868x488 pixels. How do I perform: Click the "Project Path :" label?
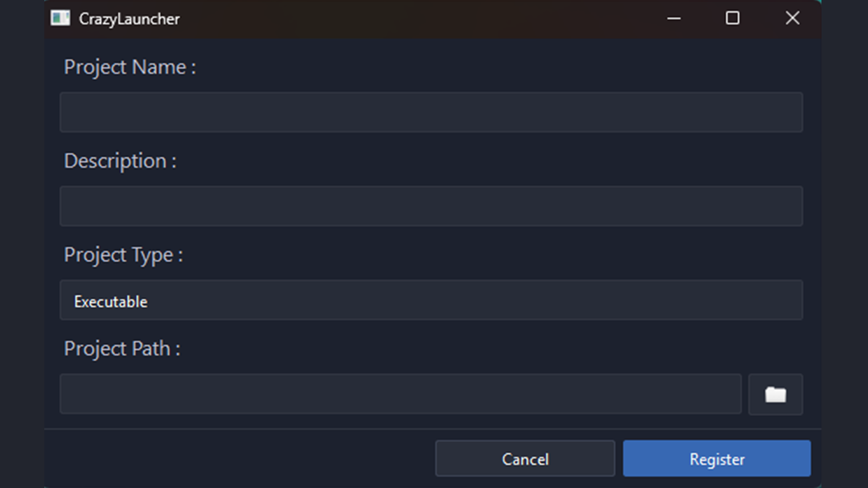point(122,349)
